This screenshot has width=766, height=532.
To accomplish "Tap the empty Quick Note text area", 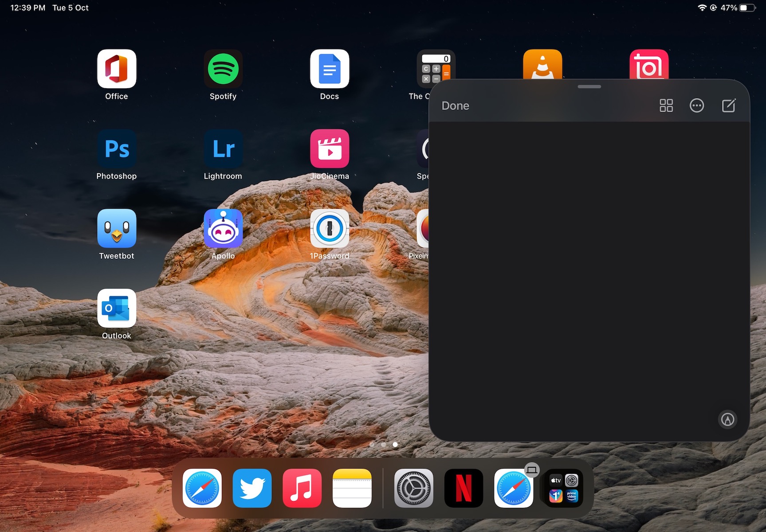I will point(589,266).
